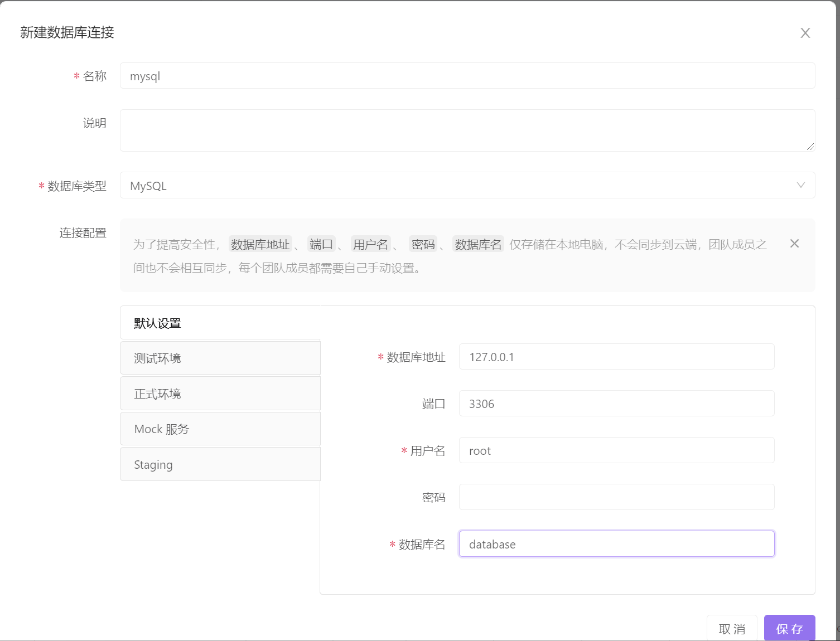This screenshot has height=641, width=840.
Task: Select the Staging environment tab
Action: 220,464
